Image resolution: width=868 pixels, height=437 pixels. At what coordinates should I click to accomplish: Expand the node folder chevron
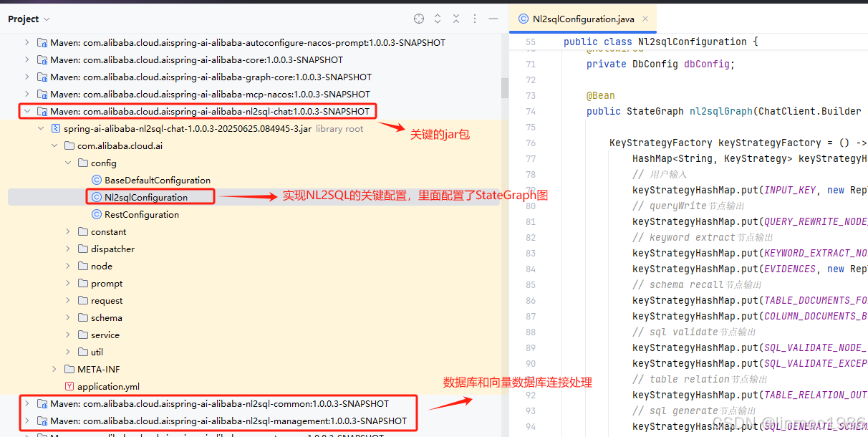(68, 266)
